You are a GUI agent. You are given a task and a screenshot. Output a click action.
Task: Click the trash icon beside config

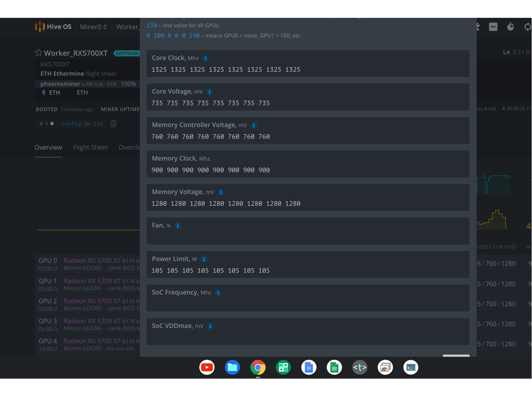[x=113, y=124]
